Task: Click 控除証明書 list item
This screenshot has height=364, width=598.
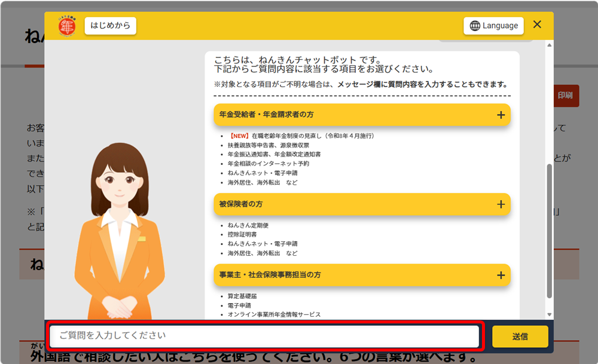Action: click(243, 234)
